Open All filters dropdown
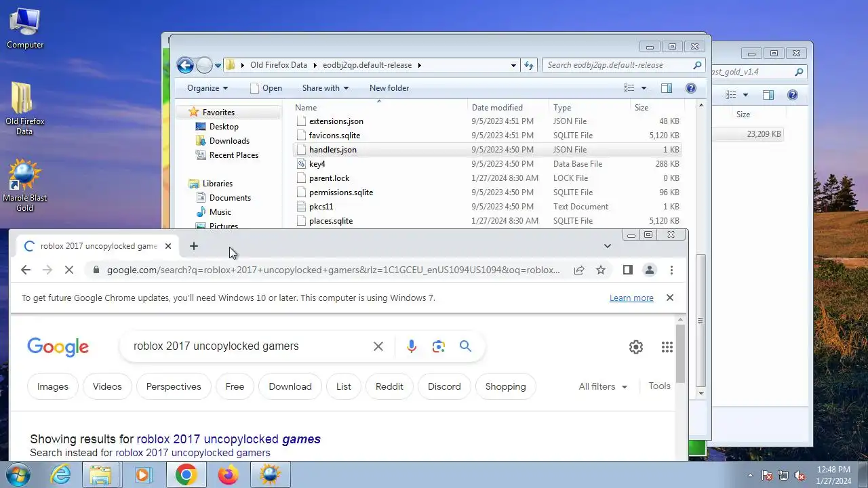The width and height of the screenshot is (868, 488). [x=603, y=386]
